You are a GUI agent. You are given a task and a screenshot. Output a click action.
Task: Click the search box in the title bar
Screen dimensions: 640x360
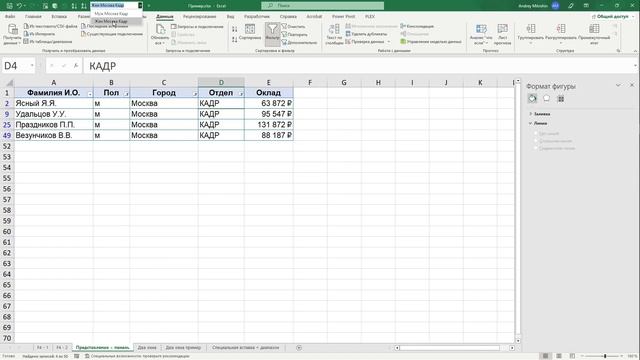(x=322, y=6)
